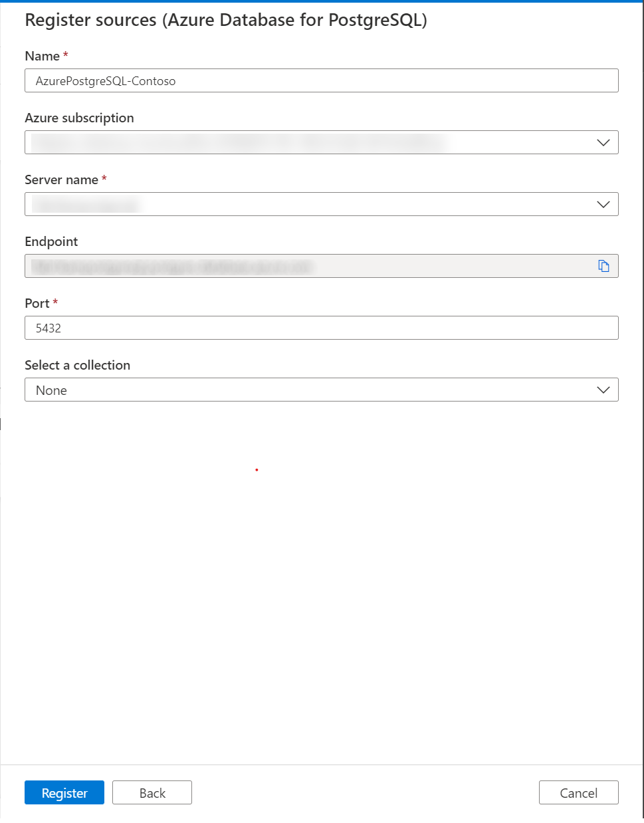Click the Register button
The width and height of the screenshot is (644, 823).
tap(64, 792)
